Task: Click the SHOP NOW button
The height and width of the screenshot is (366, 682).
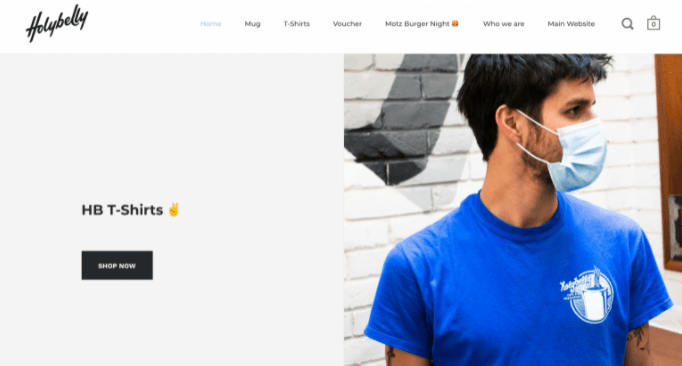Action: point(117,265)
